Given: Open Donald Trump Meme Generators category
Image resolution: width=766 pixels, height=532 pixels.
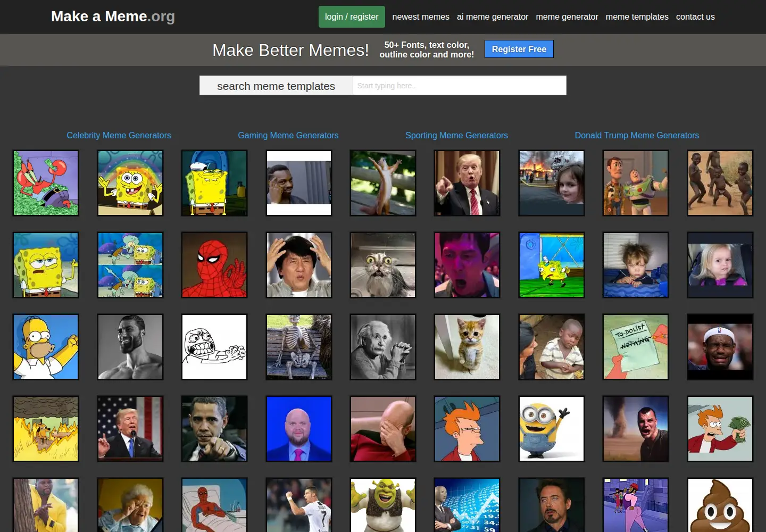Looking at the screenshot, I should (x=637, y=135).
